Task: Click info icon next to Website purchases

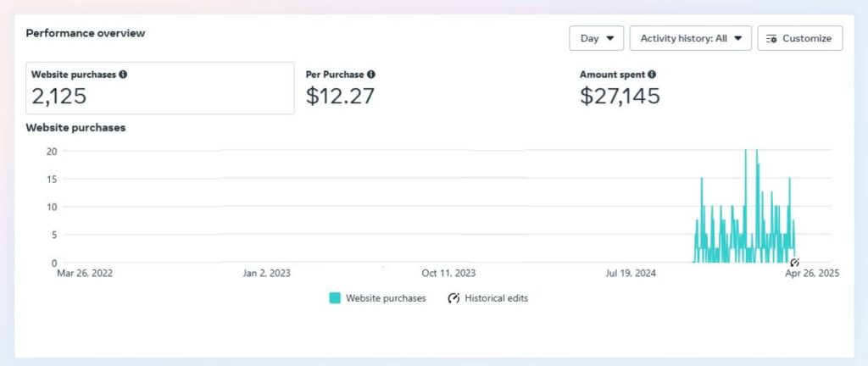Action: 123,74
